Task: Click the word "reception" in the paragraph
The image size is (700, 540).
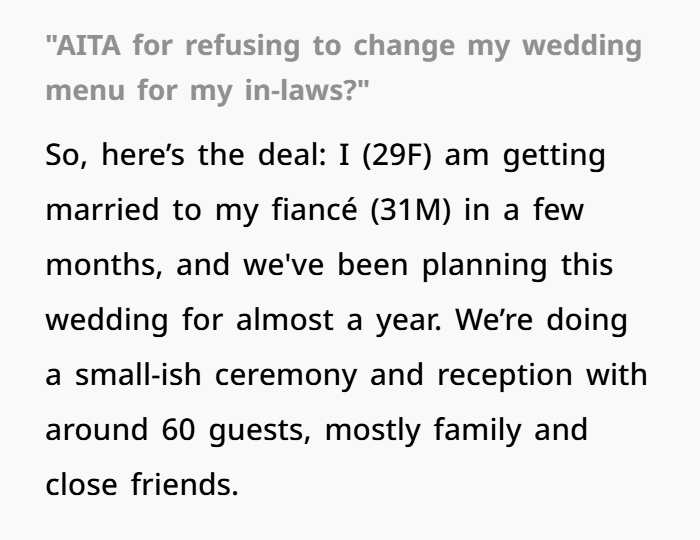Action: pyautogui.click(x=504, y=376)
